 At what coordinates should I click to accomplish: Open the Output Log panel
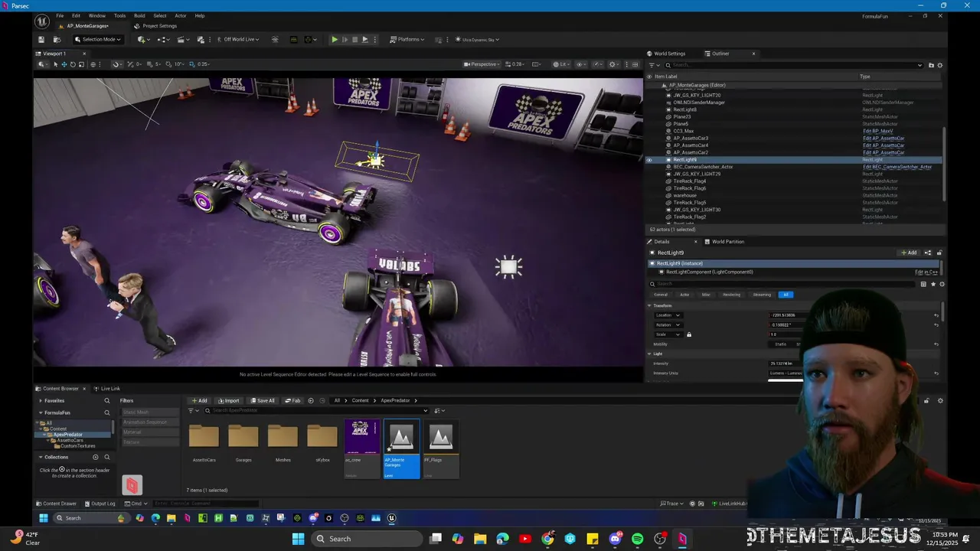coord(100,504)
